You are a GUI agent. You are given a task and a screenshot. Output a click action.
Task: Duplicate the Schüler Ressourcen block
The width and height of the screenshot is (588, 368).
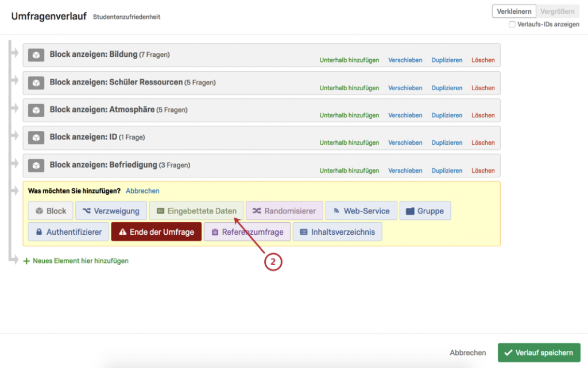(447, 88)
